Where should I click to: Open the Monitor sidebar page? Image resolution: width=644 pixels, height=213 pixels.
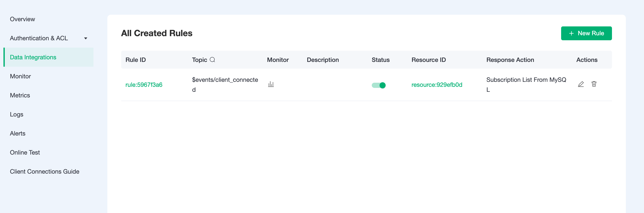(x=21, y=76)
